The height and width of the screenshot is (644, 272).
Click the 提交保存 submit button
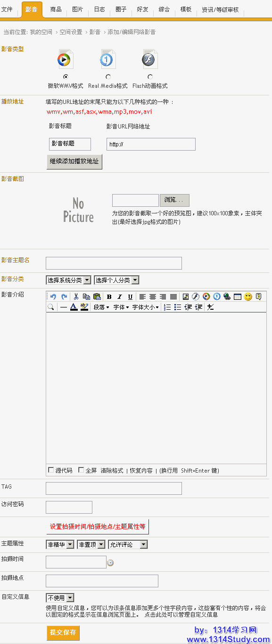click(x=63, y=633)
